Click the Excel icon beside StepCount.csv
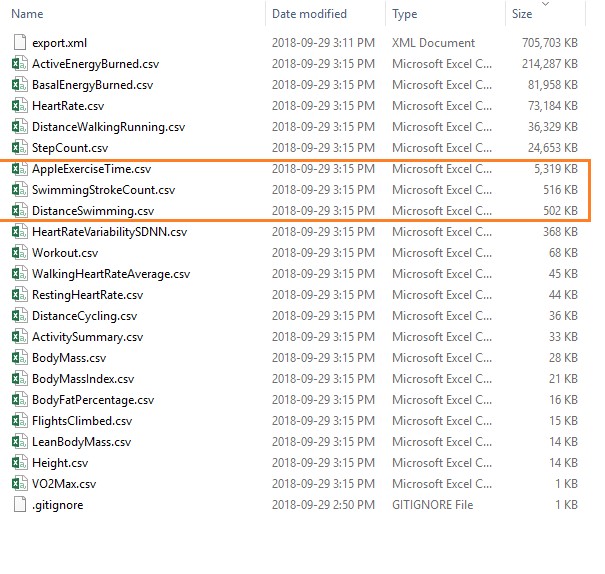 tap(20, 147)
